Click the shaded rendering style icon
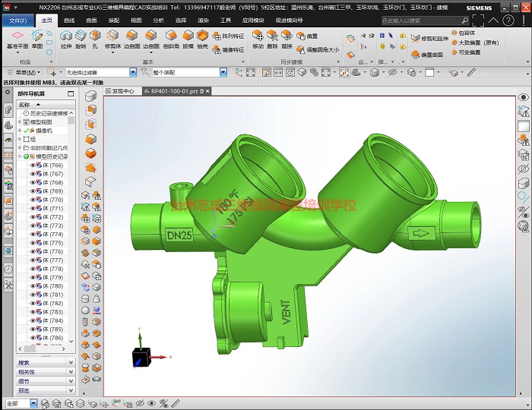The height and width of the screenshot is (410, 532). pyautogui.click(x=374, y=72)
